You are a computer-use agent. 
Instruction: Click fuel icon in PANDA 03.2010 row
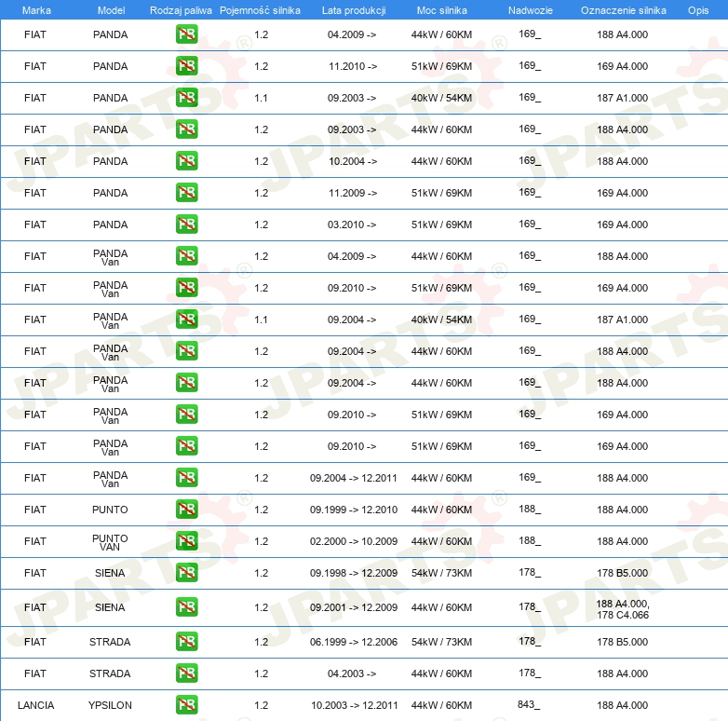pos(186,224)
